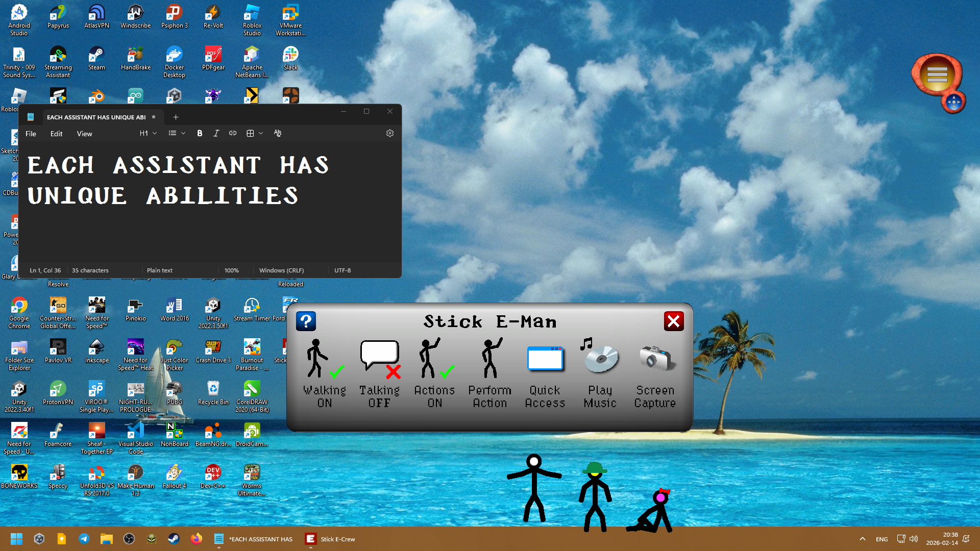980x551 pixels.
Task: Add a new Notepad tab
Action: (176, 117)
